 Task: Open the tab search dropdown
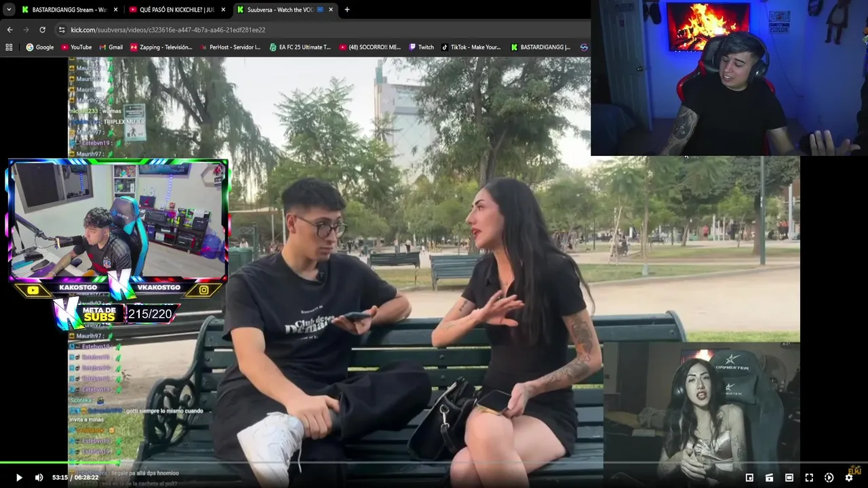point(9,9)
